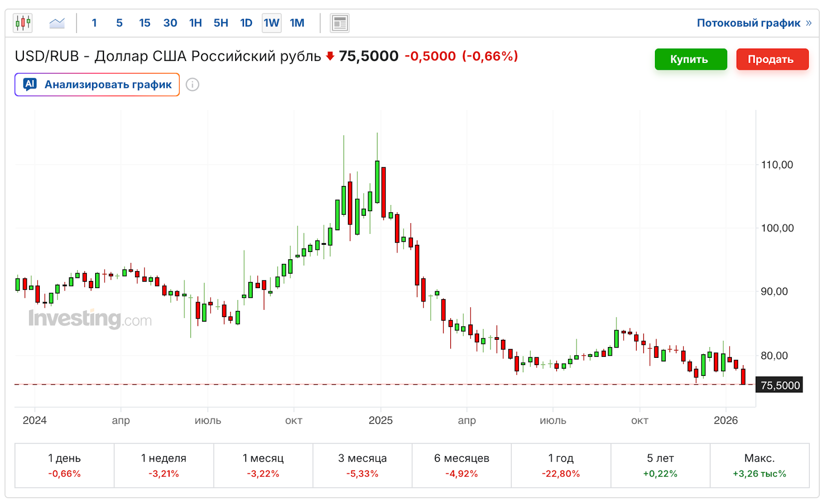Click the Investing.com watermark logo

point(90,319)
